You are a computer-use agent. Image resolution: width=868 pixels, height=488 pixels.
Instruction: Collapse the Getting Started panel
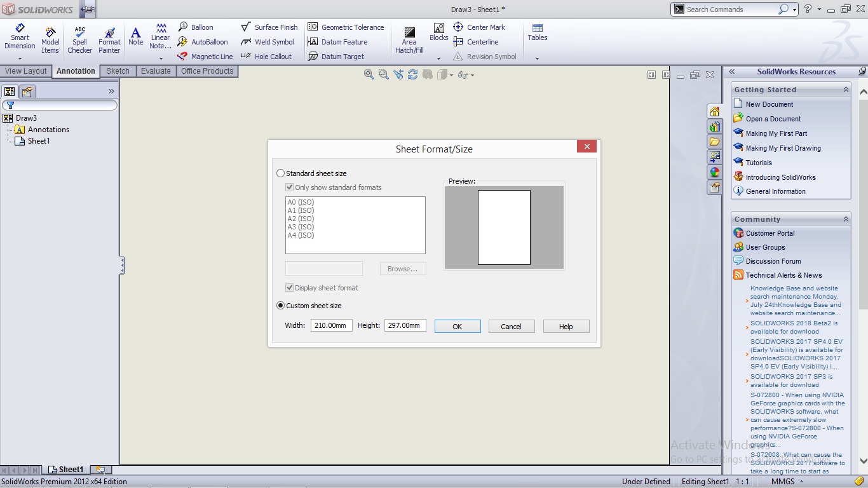846,89
